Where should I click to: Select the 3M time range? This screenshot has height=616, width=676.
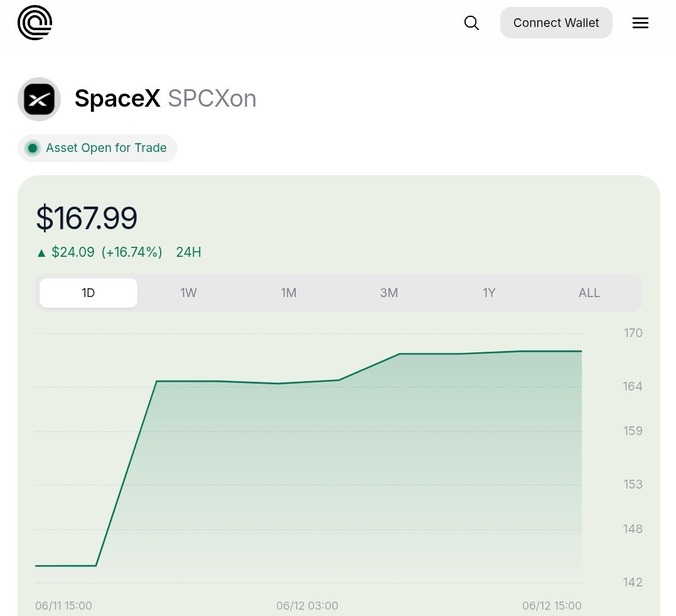[389, 293]
